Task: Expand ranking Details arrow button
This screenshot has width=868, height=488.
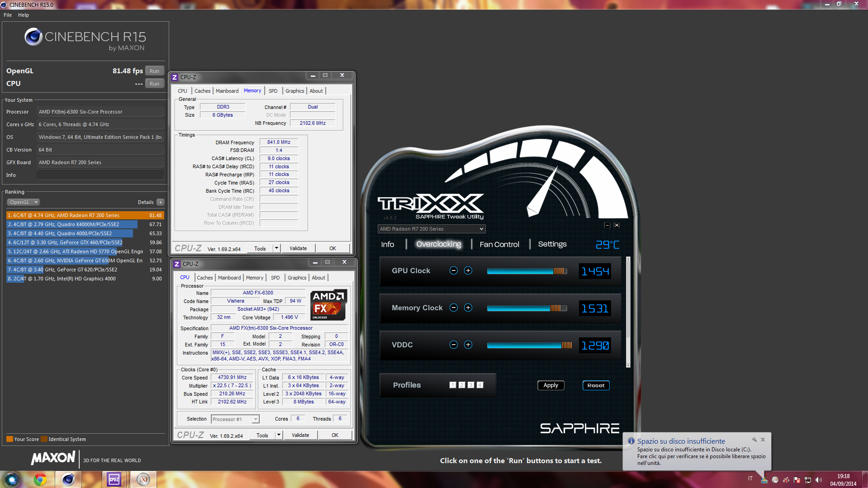Action: point(161,202)
